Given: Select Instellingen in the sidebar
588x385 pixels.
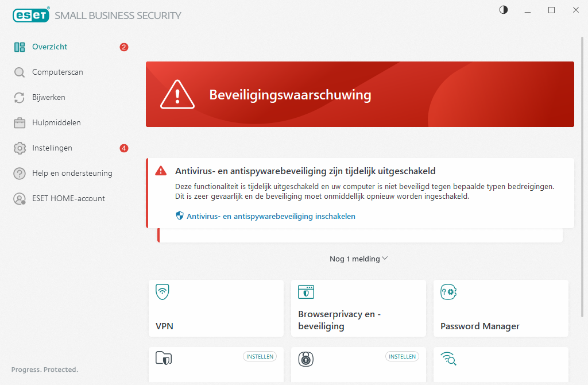Looking at the screenshot, I should click(x=52, y=148).
